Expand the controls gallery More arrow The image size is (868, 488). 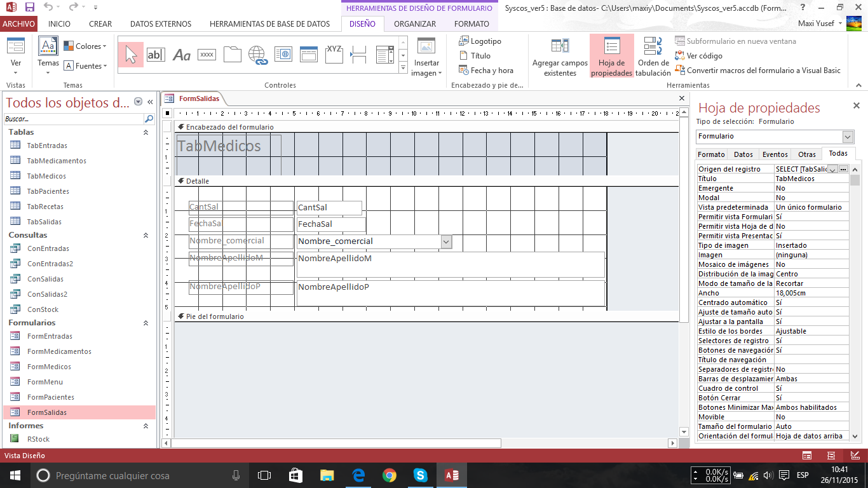click(402, 69)
